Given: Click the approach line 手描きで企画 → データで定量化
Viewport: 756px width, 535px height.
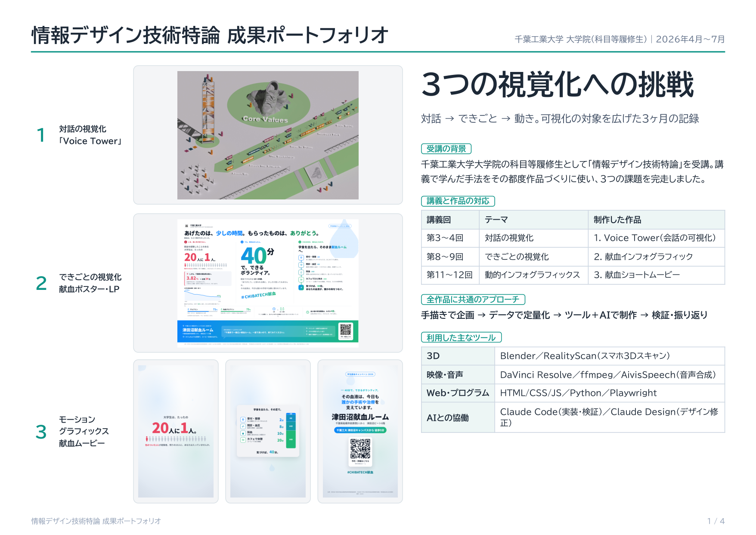Looking at the screenshot, I should tap(564, 315).
